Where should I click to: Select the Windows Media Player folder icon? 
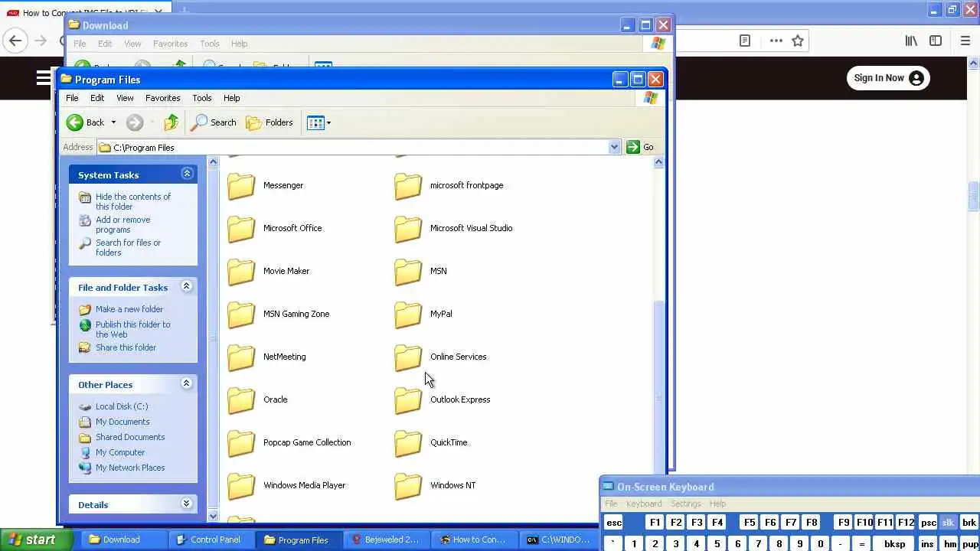click(x=241, y=486)
